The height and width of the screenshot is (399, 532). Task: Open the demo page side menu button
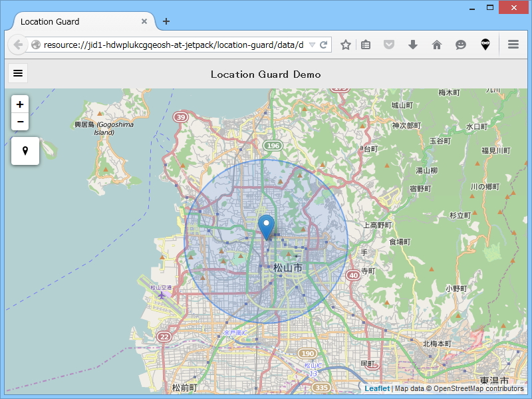pos(18,73)
